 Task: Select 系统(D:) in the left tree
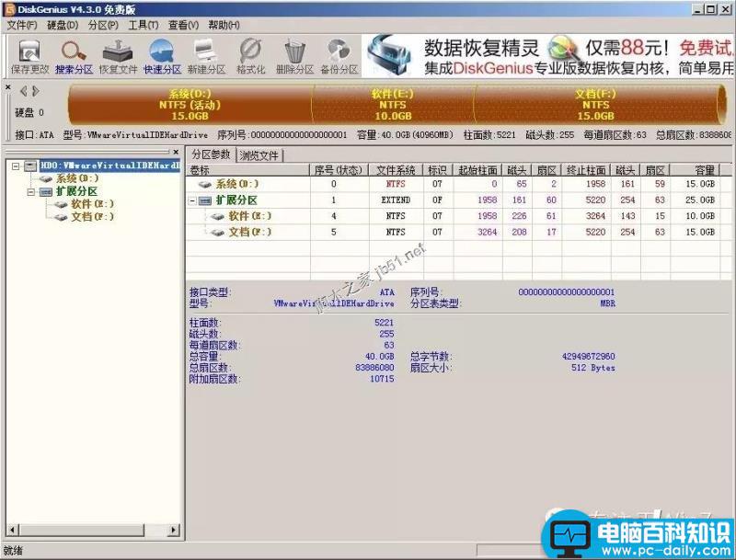coord(77,178)
